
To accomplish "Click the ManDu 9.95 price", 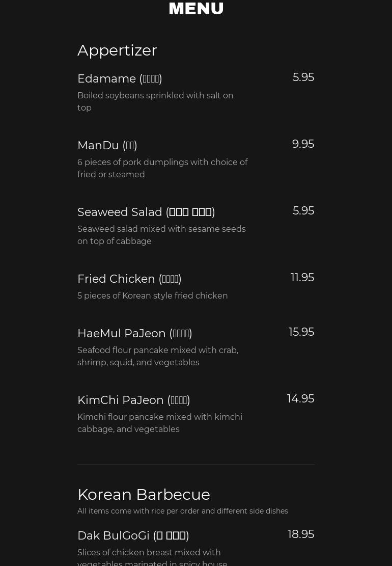I will click(303, 144).
